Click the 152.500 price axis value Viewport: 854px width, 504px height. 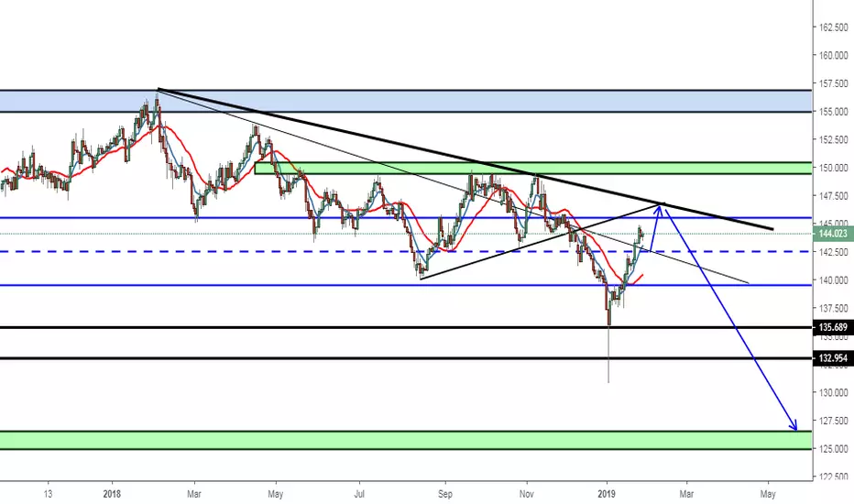click(833, 139)
